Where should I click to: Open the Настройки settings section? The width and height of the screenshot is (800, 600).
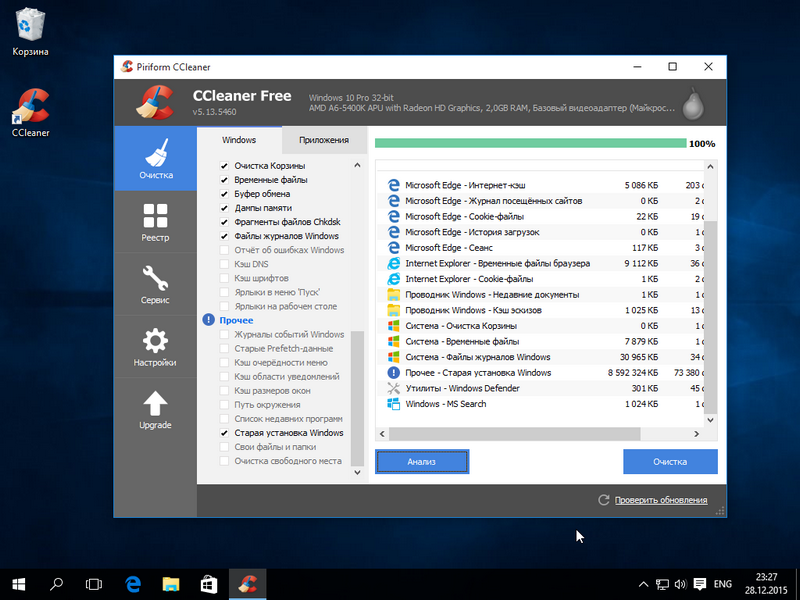point(155,347)
